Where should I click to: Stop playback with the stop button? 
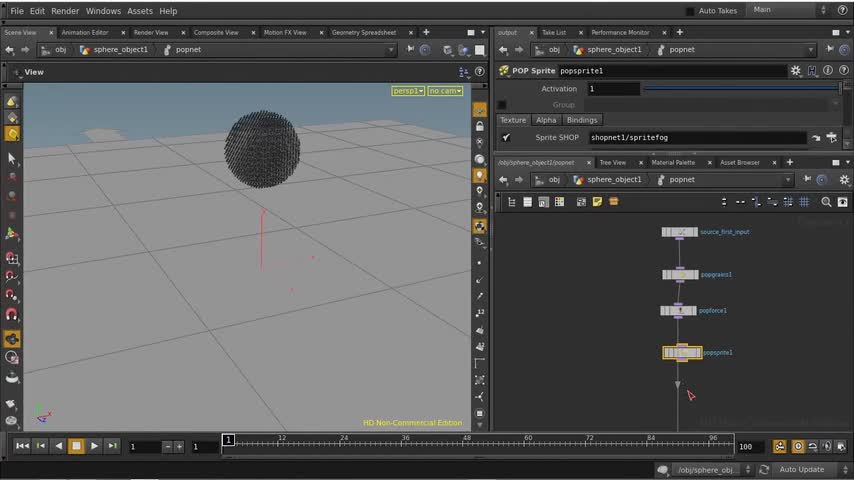(x=76, y=446)
